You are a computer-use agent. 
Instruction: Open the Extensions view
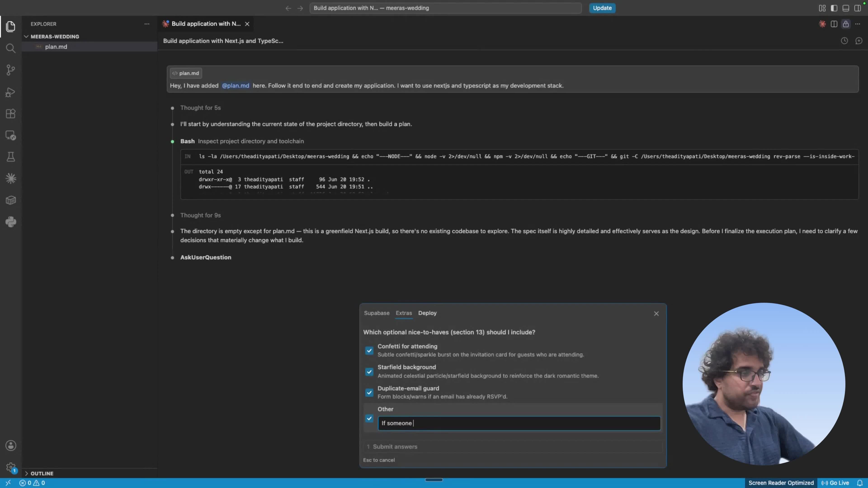coord(10,113)
